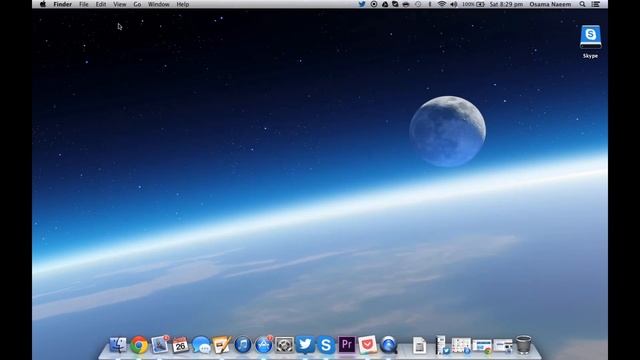
Task: Launch iTunes from the dock
Action: [x=243, y=345]
